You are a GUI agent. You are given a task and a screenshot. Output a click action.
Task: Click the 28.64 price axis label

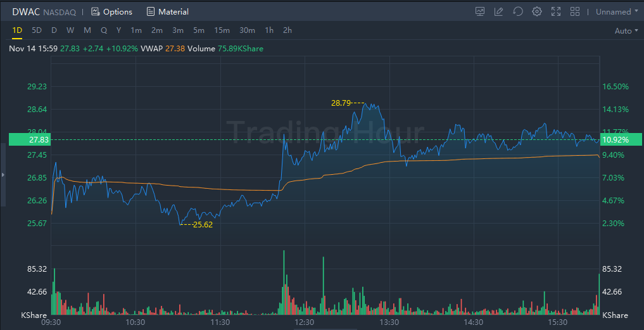tap(37, 110)
